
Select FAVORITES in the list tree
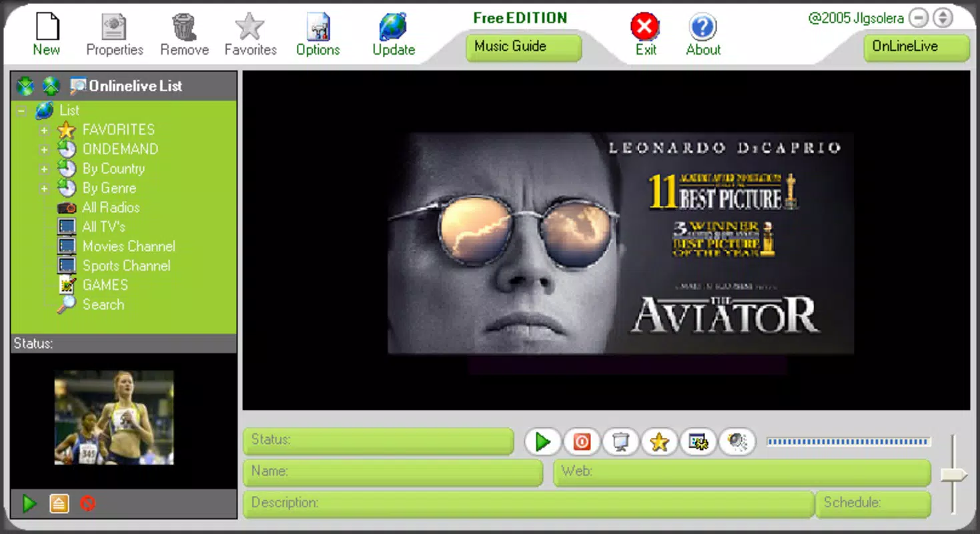[x=118, y=129]
